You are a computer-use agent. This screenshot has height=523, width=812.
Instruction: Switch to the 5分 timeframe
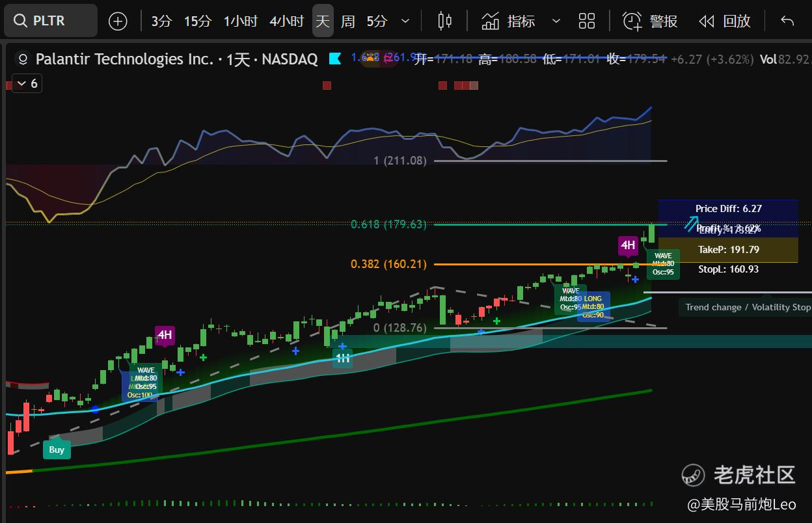pyautogui.click(x=377, y=21)
